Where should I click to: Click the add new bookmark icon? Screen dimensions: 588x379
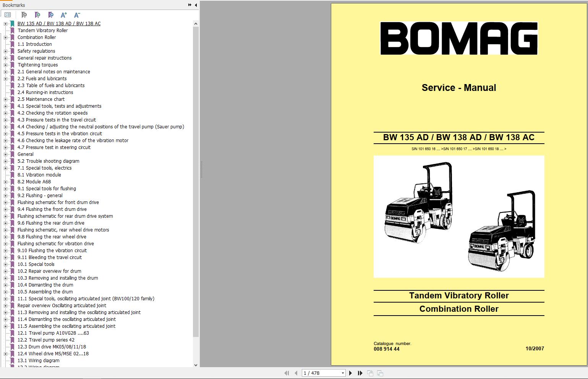point(37,15)
